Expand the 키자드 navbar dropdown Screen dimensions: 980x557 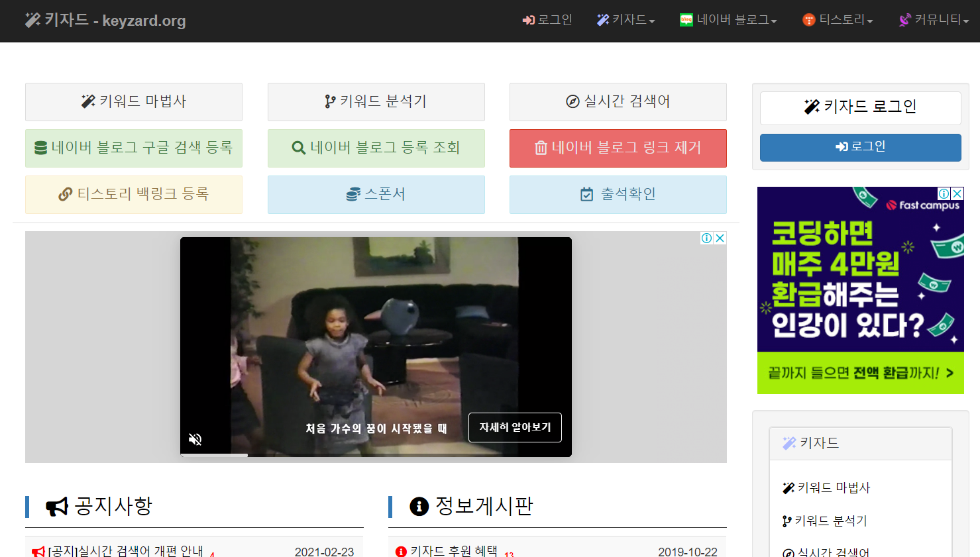click(x=626, y=20)
